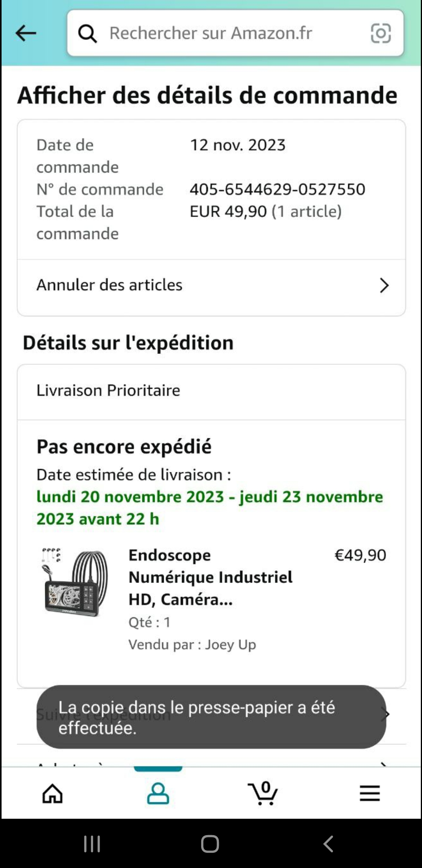Expand Annuler des articles chevron
422x868 pixels.
(x=384, y=285)
